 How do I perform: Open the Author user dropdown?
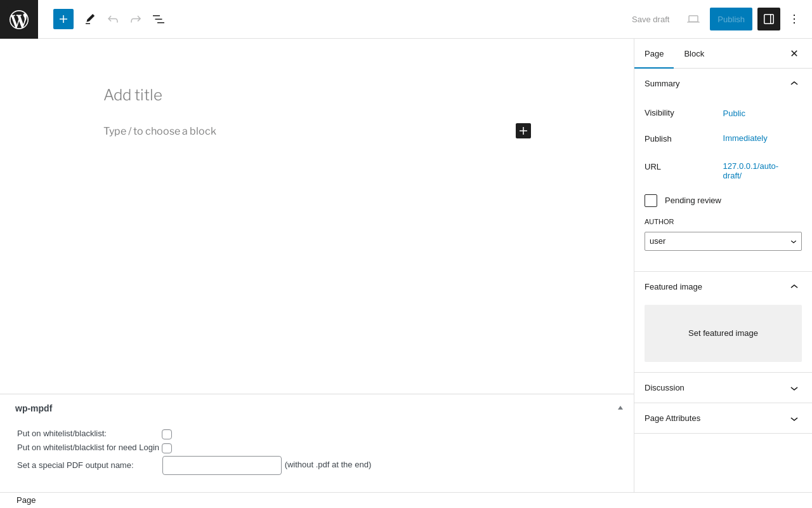pyautogui.click(x=723, y=241)
